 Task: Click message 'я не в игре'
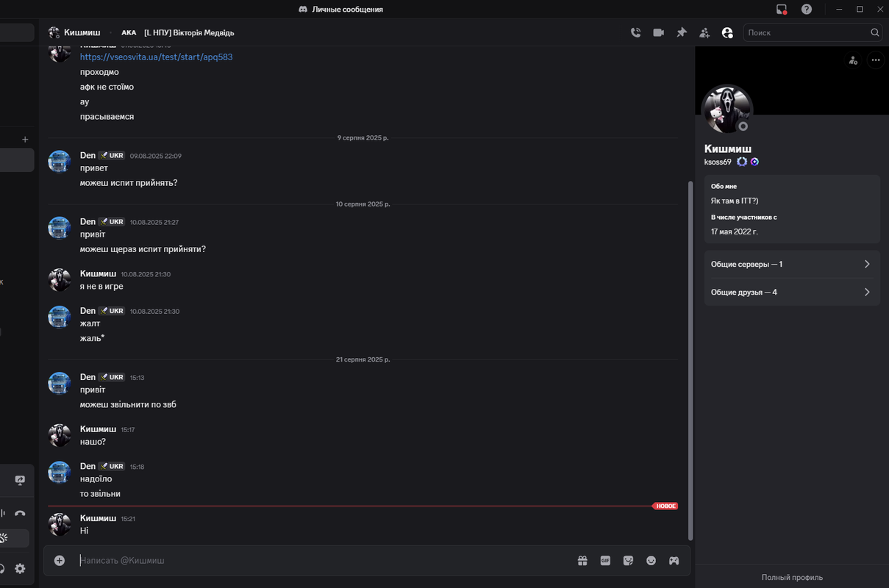tap(101, 286)
